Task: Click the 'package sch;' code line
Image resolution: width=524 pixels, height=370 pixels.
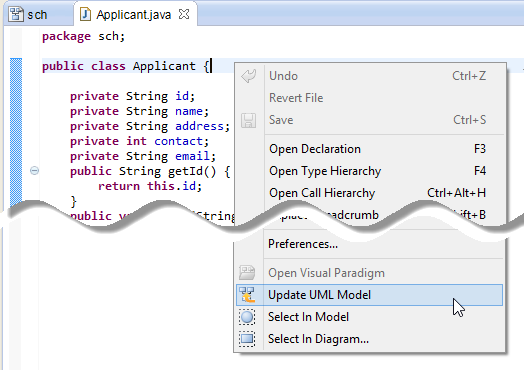Action: (84, 36)
